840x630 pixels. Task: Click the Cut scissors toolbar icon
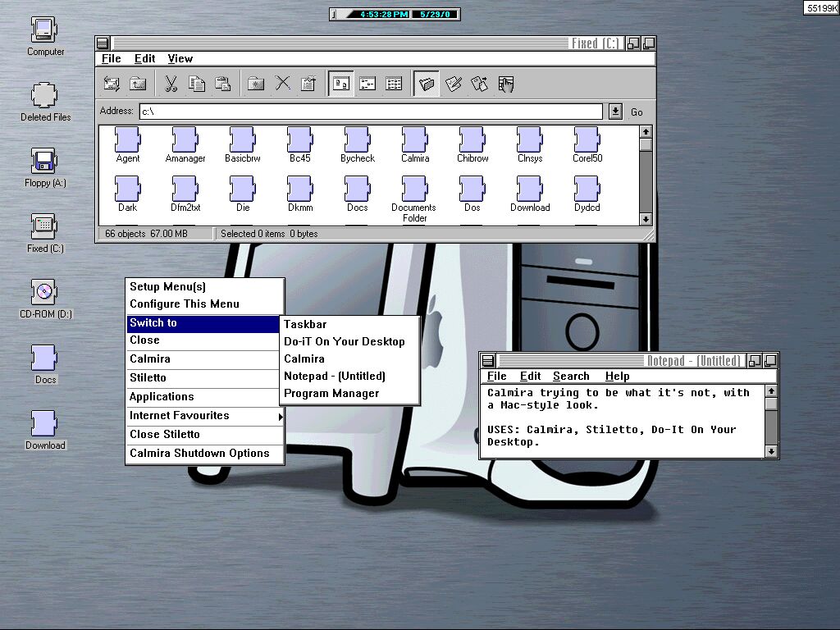point(171,84)
